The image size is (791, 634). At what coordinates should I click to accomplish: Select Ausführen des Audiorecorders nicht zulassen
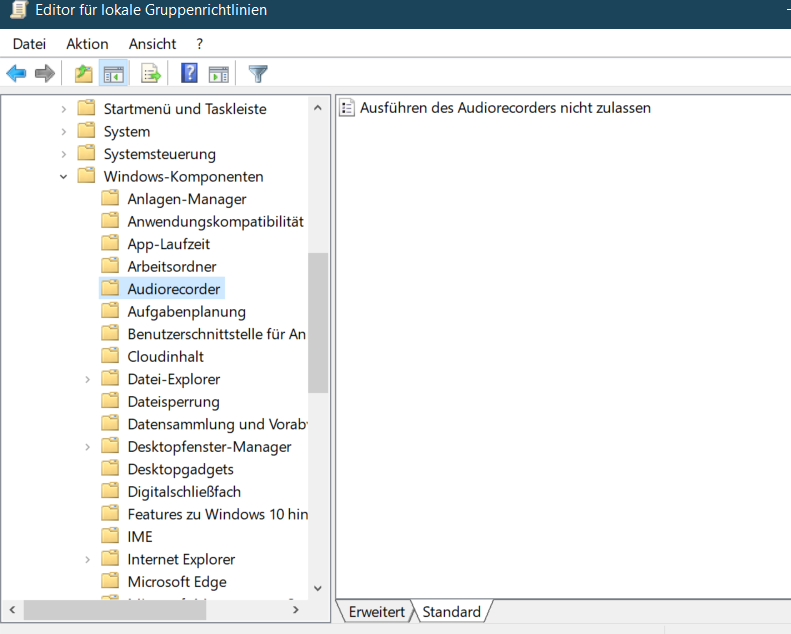pos(505,108)
